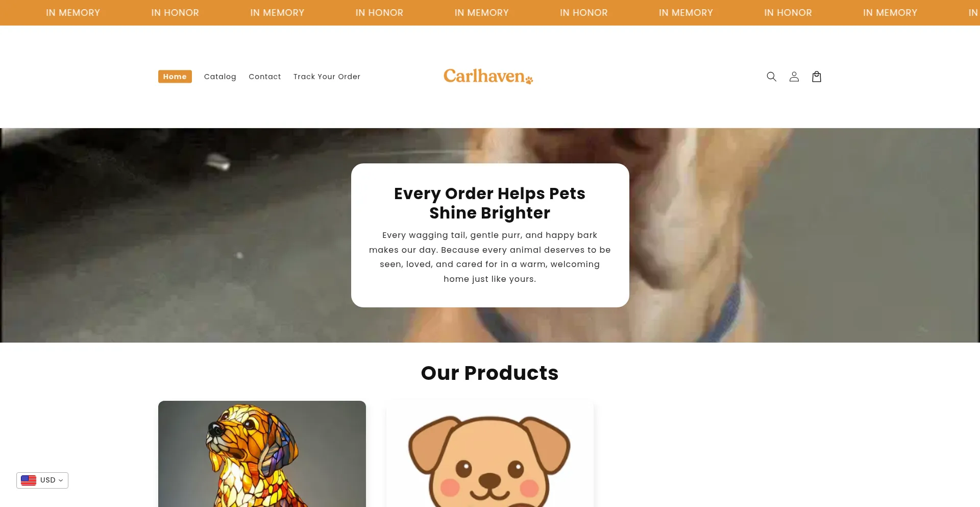Click the first IN HONOR banner text

[x=175, y=13]
